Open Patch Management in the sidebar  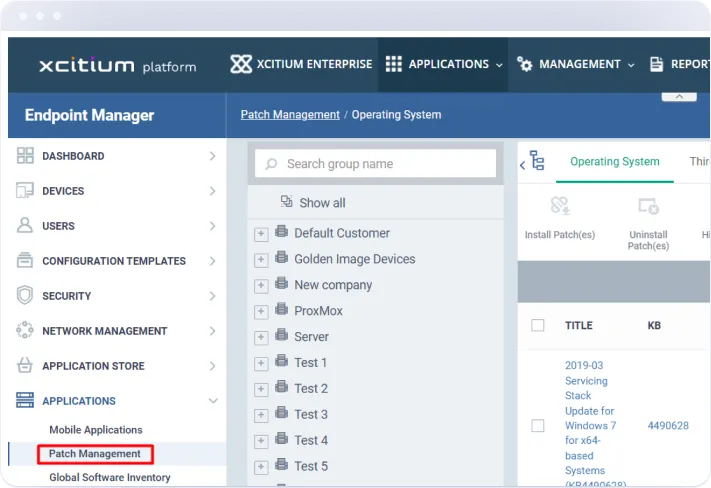click(x=95, y=454)
